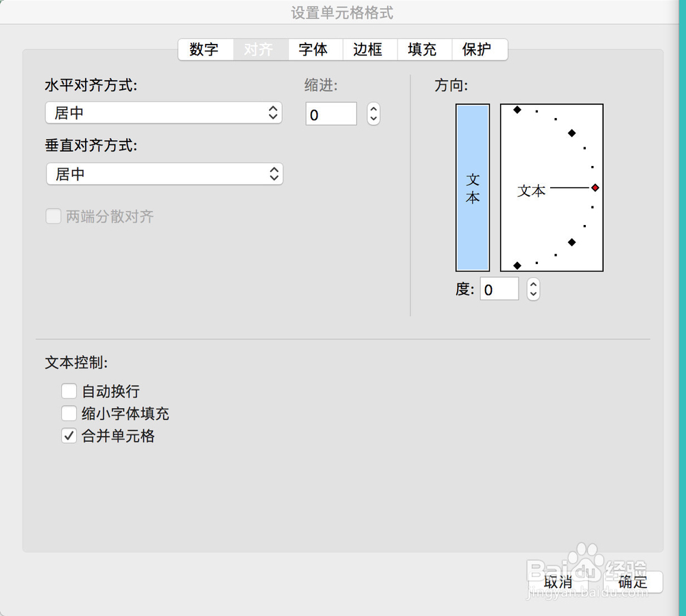The image size is (686, 616).
Task: Uncheck the 合并单元格 merge cells option
Action: [x=69, y=436]
